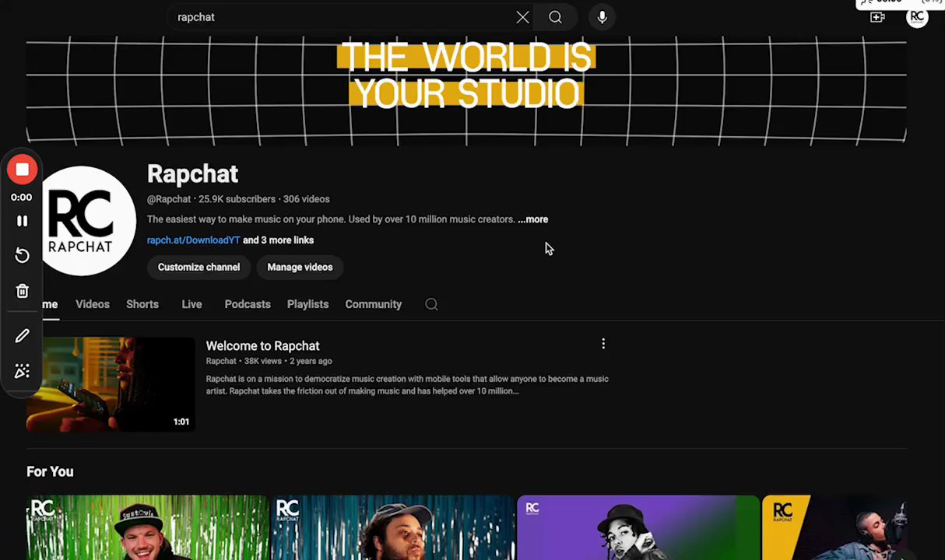Switch to the Community tab
The height and width of the screenshot is (560, 945).
tap(374, 304)
